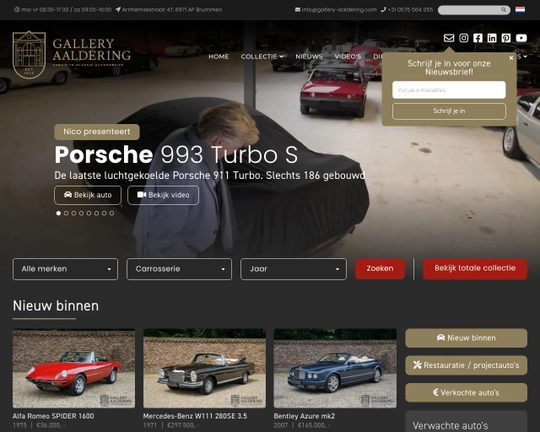
Task: Click the Dutch flag language icon
Action: (520, 10)
